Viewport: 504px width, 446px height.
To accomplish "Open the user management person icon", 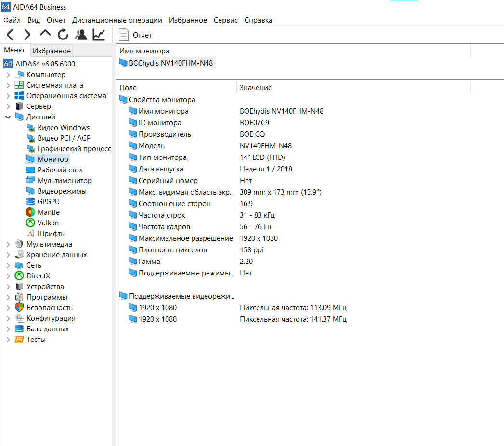I will [81, 35].
